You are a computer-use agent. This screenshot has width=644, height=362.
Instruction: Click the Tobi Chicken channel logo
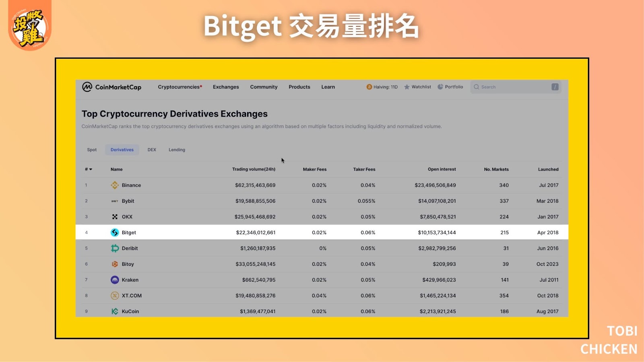click(30, 27)
